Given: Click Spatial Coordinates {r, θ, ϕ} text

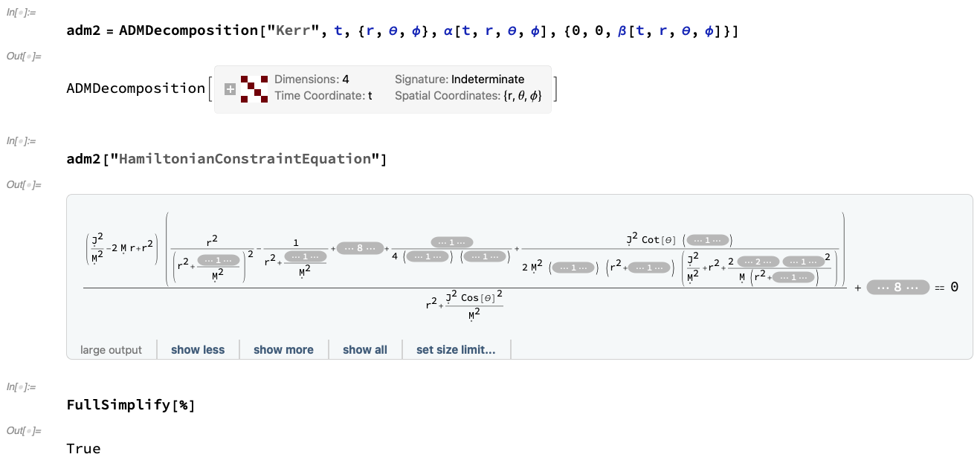Looking at the screenshot, I should click(468, 96).
